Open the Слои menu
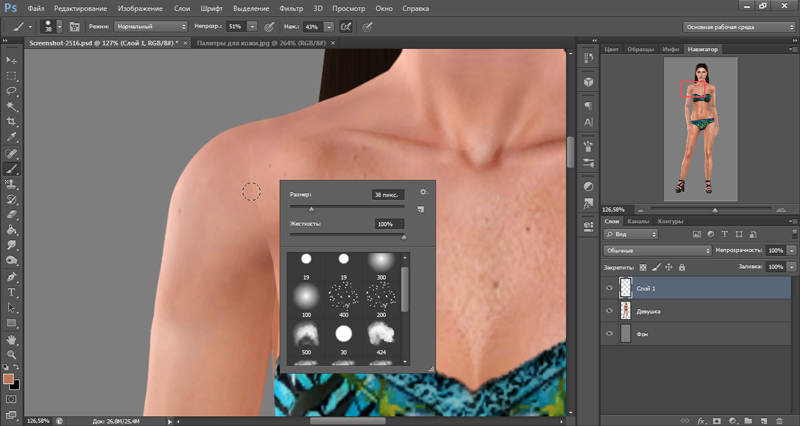This screenshot has height=426, width=800. coord(182,9)
